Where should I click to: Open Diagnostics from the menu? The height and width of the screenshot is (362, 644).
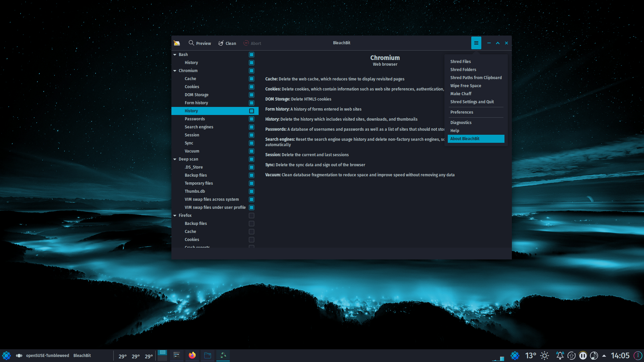coord(476,123)
